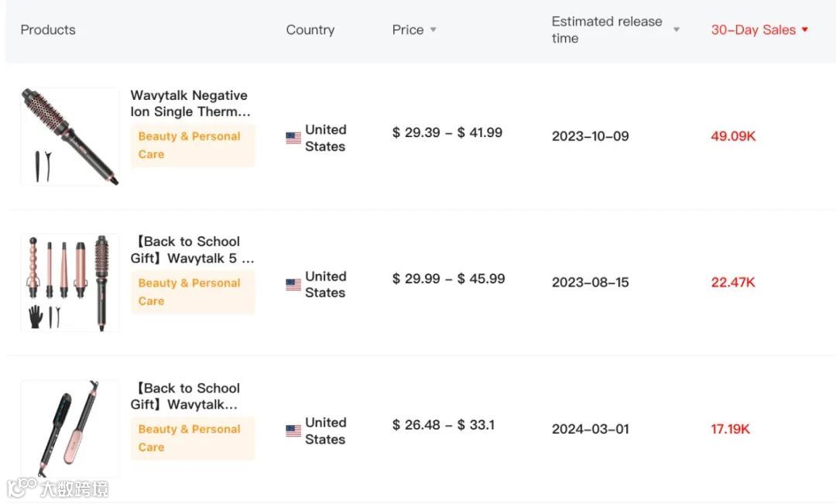Open the third Back to School Wavytalk title
This screenshot has width=836, height=504.
point(187,396)
